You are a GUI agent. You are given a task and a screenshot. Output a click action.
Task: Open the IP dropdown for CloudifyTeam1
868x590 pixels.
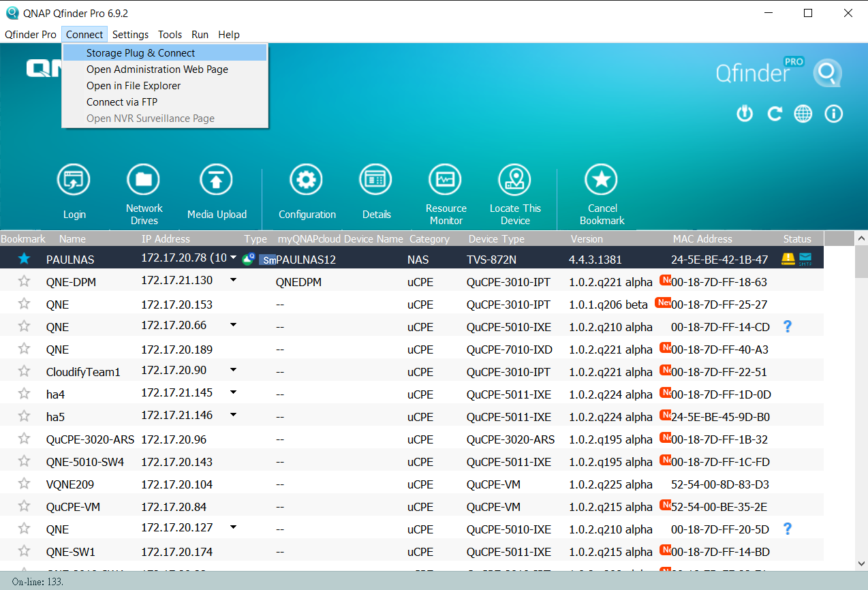coord(233,370)
